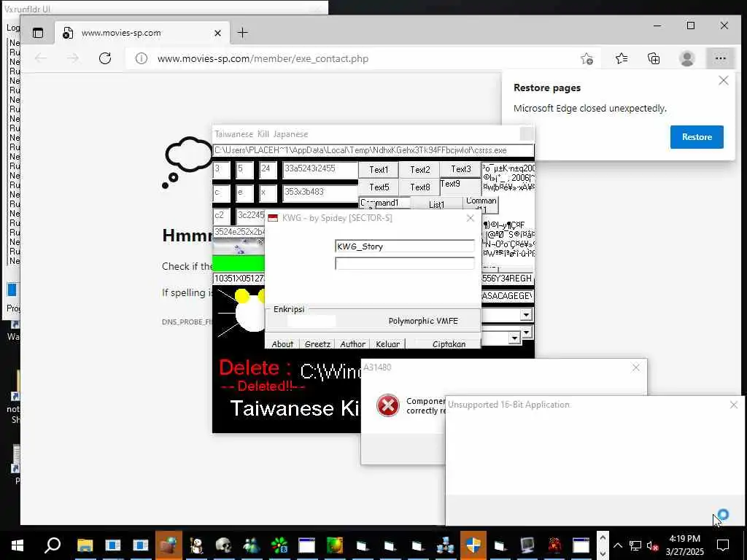Screen dimensions: 747x560
Task: Click the Polymorphic VMFE option
Action: pos(423,321)
